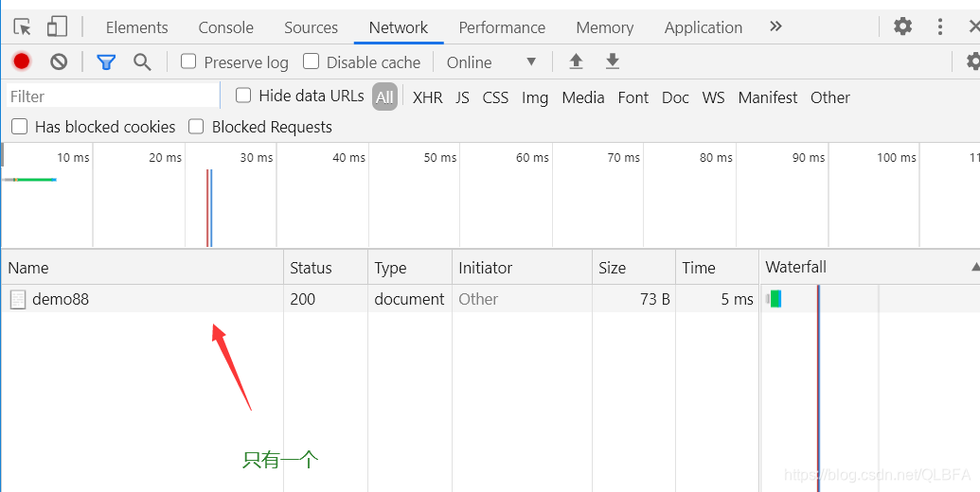Activate the inspect element picker icon

click(x=23, y=26)
